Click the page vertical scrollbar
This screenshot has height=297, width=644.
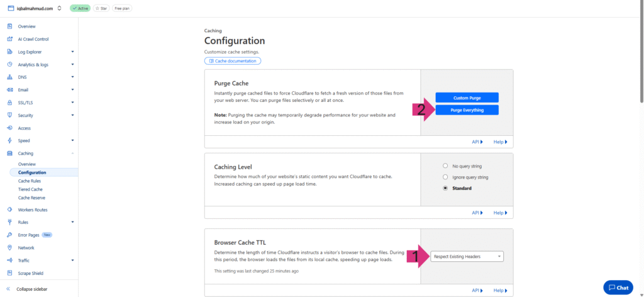coord(641,52)
